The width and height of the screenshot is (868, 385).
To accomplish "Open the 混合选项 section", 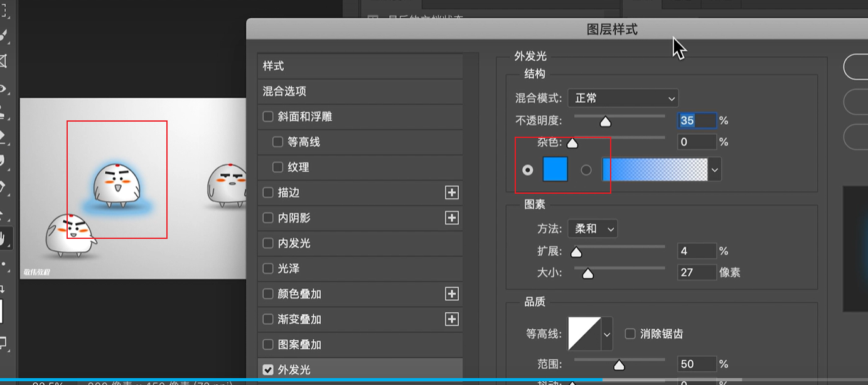I will click(x=360, y=92).
